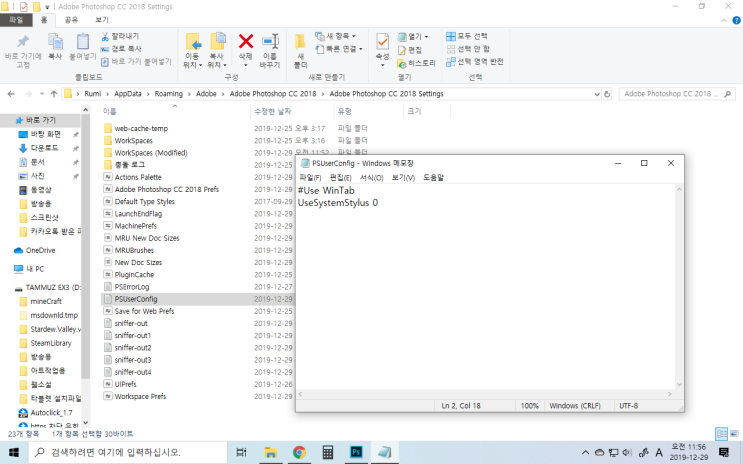
Task: Navigate to Roaming in the address breadcrumb
Action: pos(169,94)
